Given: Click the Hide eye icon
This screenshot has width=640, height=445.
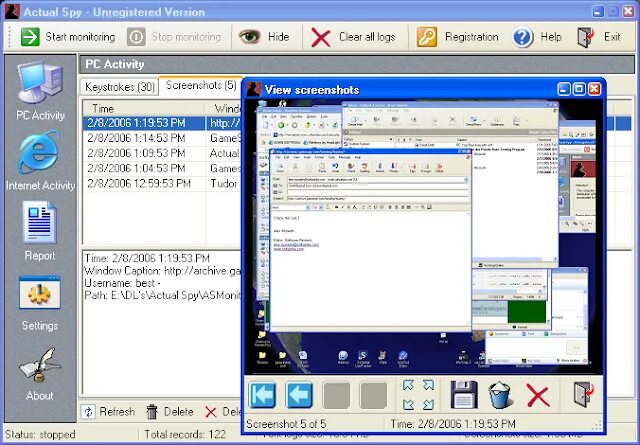Looking at the screenshot, I should pyautogui.click(x=250, y=37).
